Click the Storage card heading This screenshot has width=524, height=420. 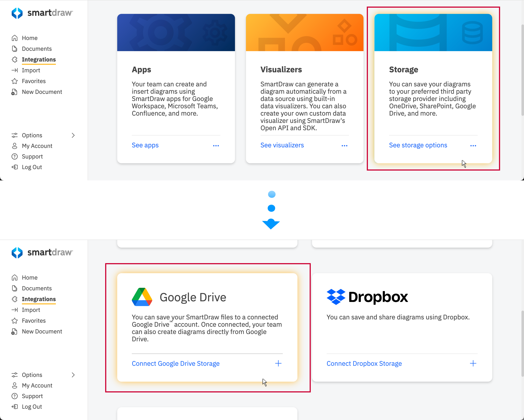click(403, 70)
